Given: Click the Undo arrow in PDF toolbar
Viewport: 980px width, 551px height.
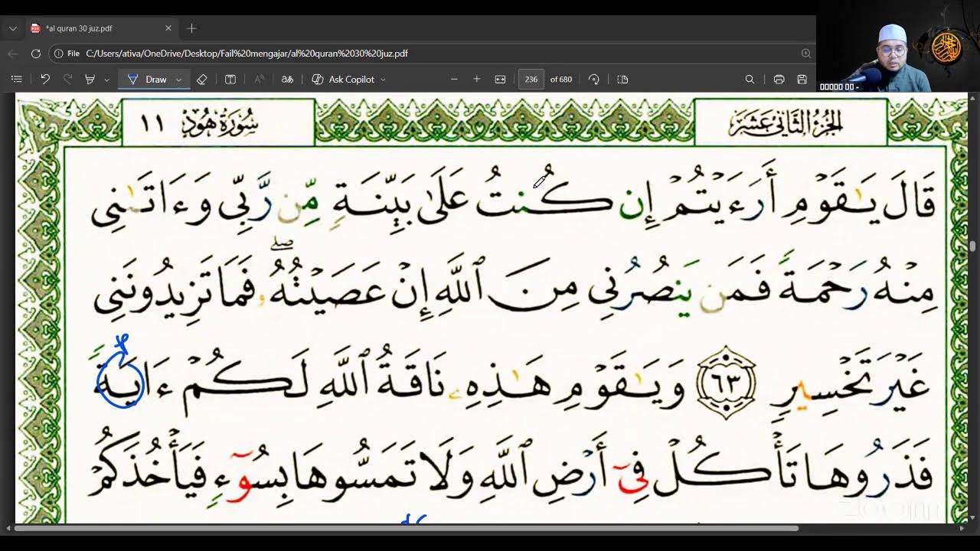Looking at the screenshot, I should click(45, 80).
